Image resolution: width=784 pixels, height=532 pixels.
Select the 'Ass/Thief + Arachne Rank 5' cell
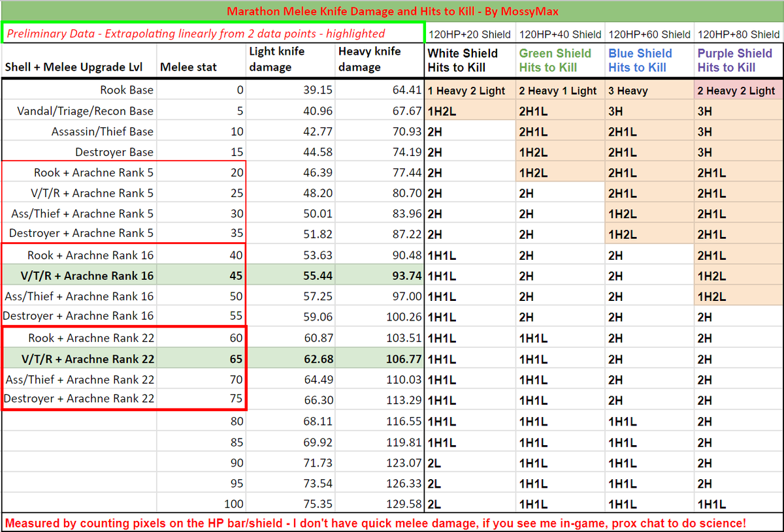(79, 214)
